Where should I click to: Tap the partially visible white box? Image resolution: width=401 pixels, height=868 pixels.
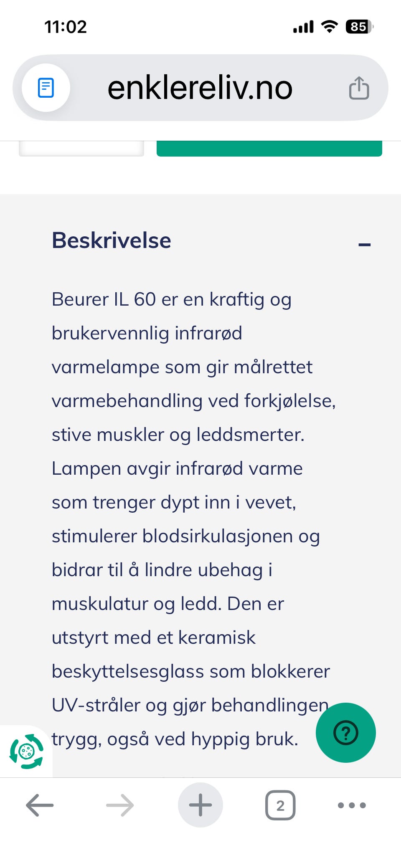coord(81,149)
